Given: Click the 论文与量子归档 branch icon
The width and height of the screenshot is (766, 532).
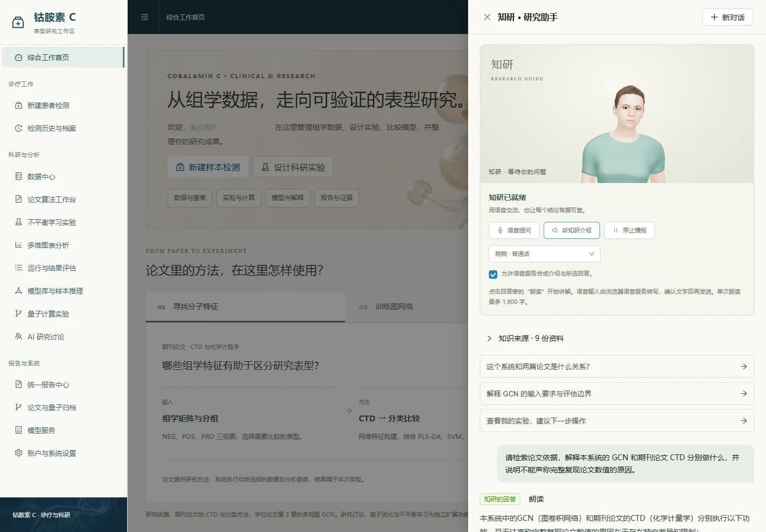Looking at the screenshot, I should coord(19,407).
